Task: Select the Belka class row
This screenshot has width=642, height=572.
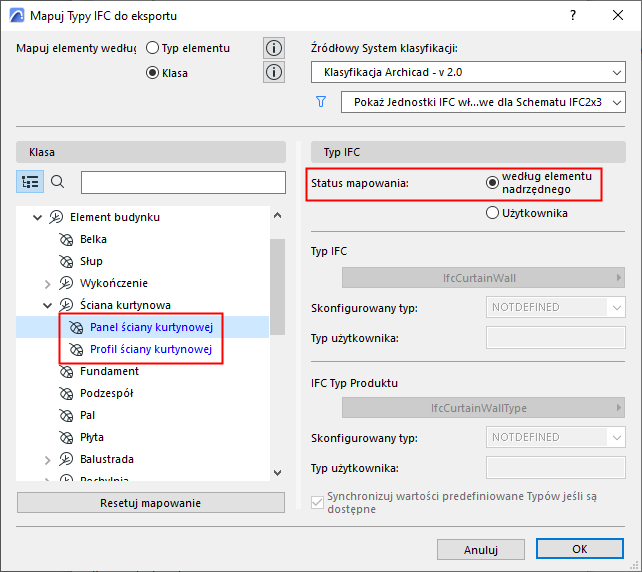Action: 142,239
